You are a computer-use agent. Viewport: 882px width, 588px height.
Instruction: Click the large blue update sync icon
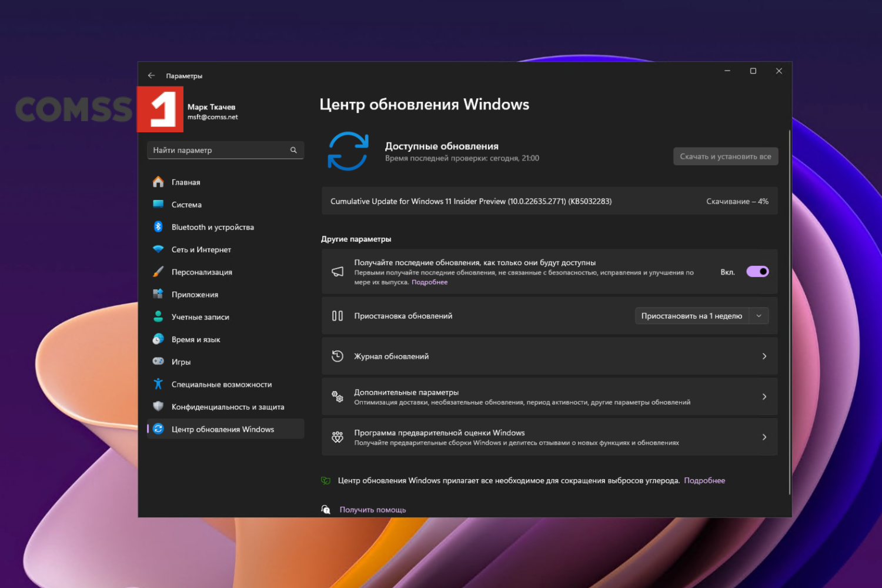pyautogui.click(x=348, y=151)
